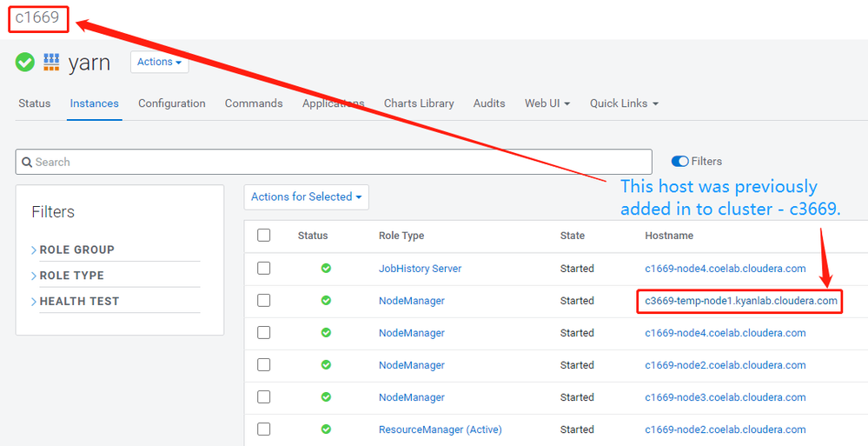The height and width of the screenshot is (446, 868).
Task: Expand the ROLE TYPE filter
Action: 68,276
